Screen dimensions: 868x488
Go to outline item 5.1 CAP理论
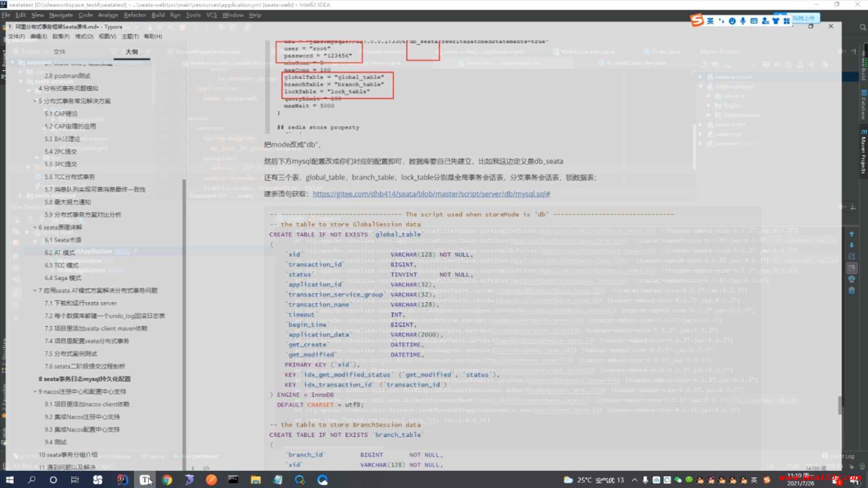coord(61,114)
